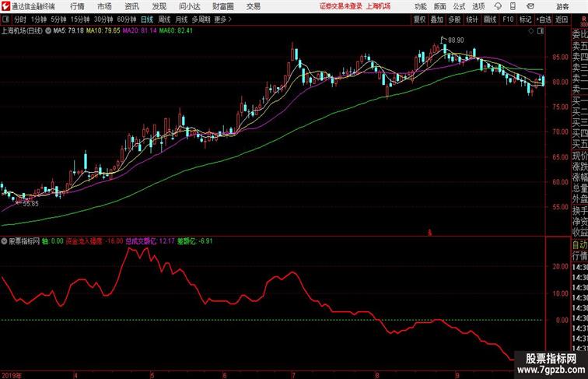This screenshot has height=379, width=588.
Task: Click the 标记 mark button
Action: (x=525, y=19)
